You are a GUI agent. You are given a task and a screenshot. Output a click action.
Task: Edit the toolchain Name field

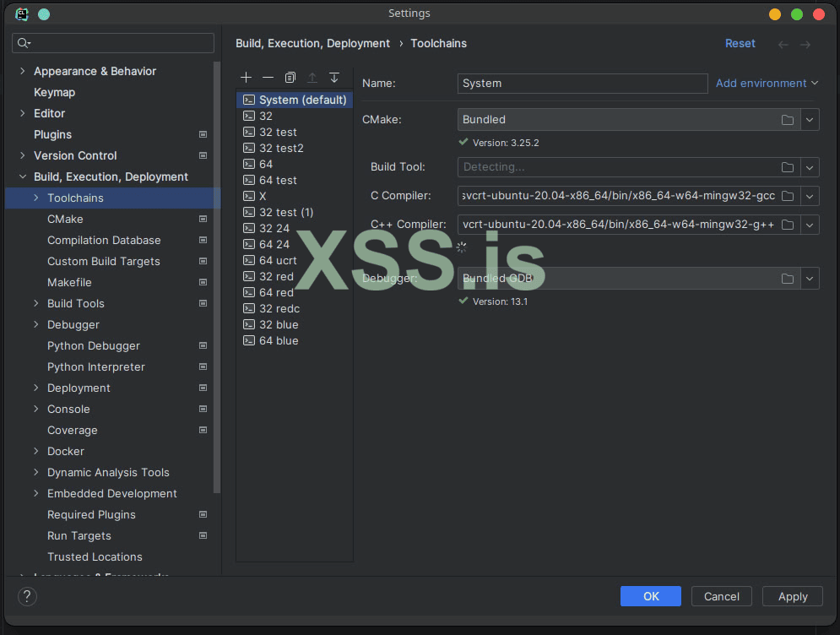(x=583, y=83)
